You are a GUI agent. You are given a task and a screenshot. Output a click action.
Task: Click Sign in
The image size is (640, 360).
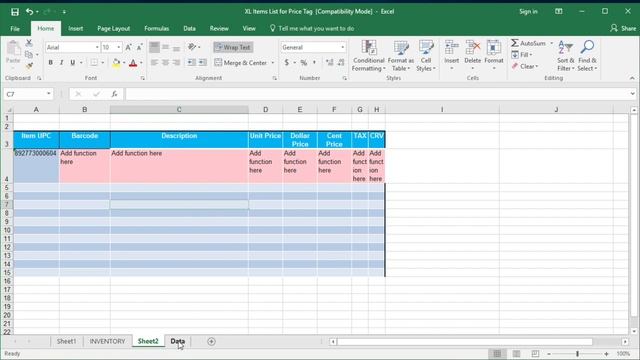[x=528, y=11]
